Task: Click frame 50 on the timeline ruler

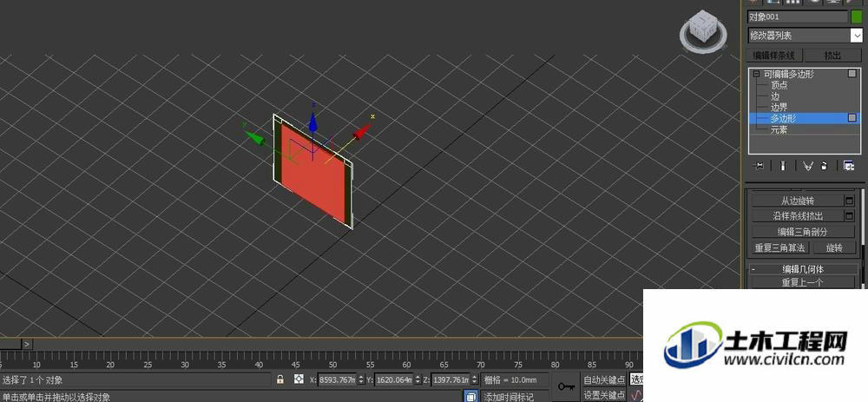Action: tap(332, 364)
